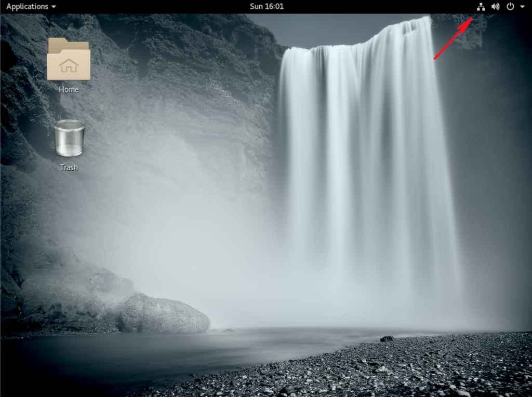Open the Applications menu
532x397 pixels.
tap(27, 7)
